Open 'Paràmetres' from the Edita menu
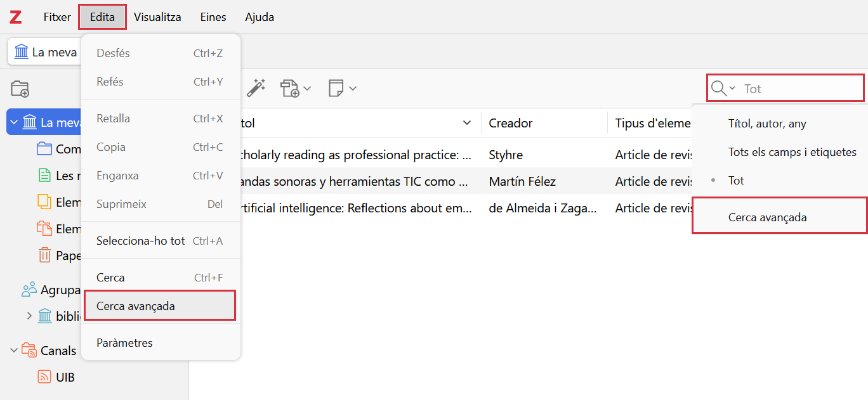The height and width of the screenshot is (400, 868). coord(124,343)
